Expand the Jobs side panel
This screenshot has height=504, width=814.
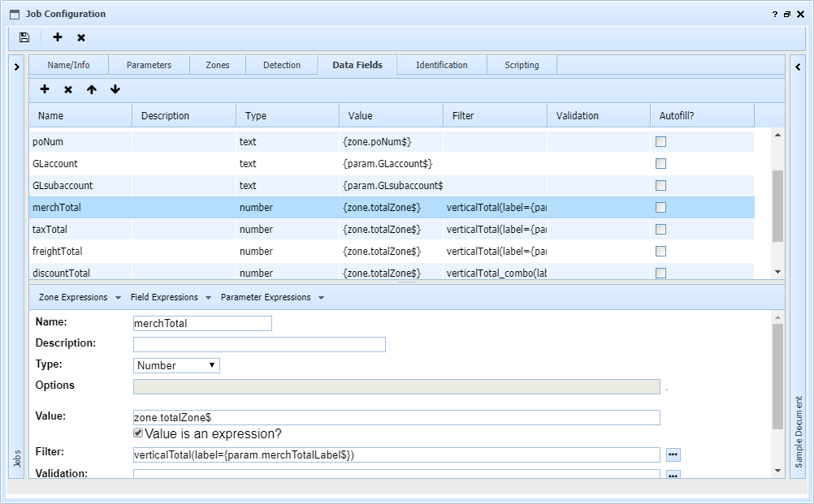click(17, 67)
